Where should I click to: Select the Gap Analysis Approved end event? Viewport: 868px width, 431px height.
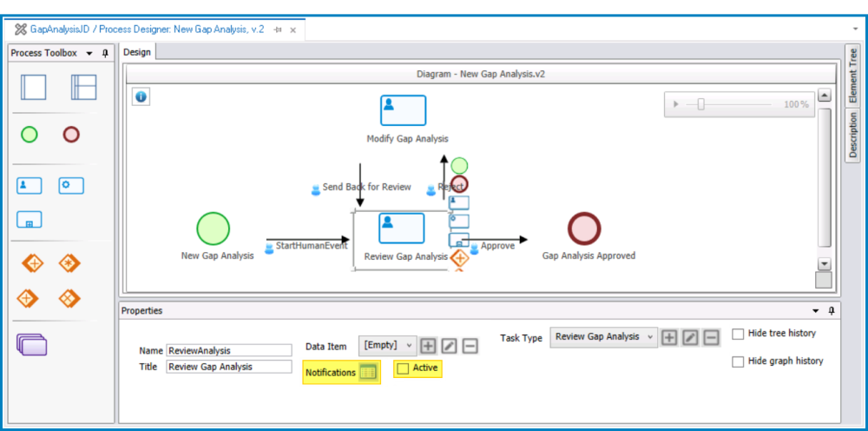pos(584,229)
